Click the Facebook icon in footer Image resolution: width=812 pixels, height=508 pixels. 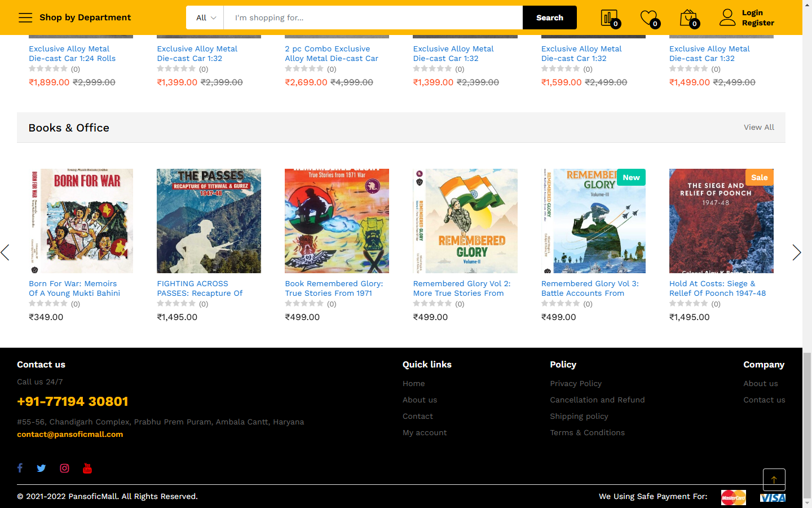[20, 468]
